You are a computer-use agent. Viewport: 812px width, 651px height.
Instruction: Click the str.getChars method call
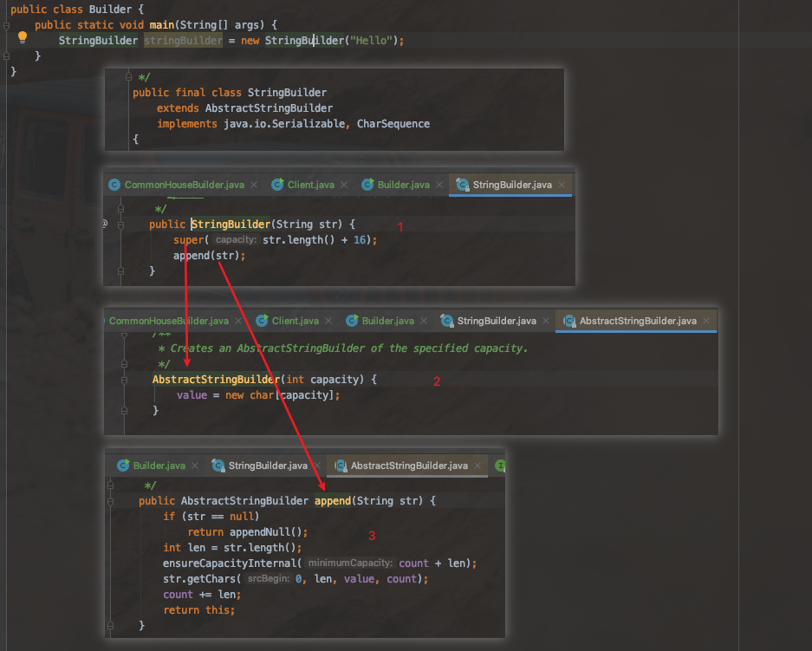pos(199,578)
